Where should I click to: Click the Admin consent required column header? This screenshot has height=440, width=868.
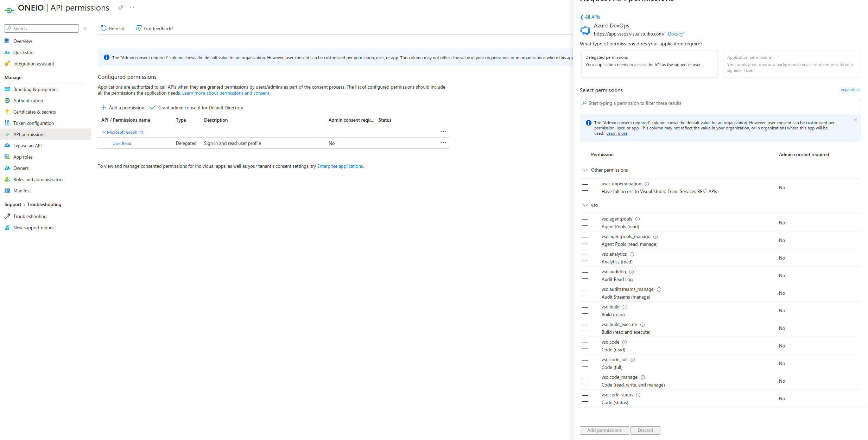pos(804,154)
